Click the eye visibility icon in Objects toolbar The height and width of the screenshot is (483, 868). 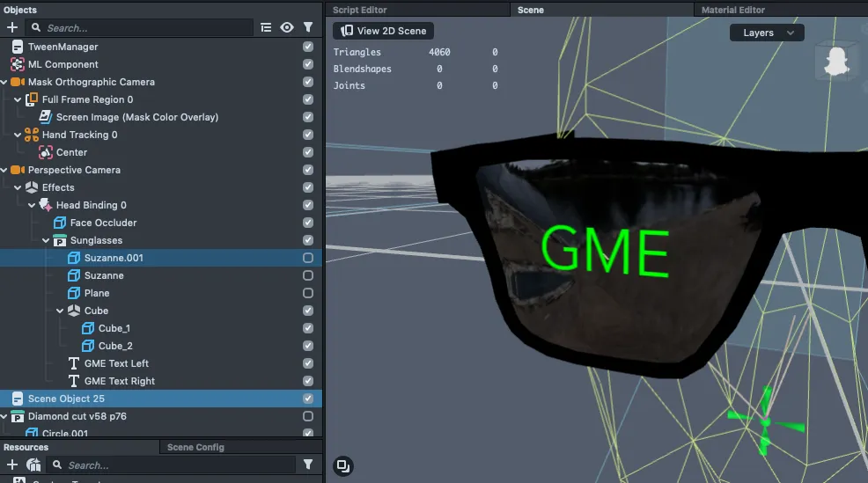point(287,27)
